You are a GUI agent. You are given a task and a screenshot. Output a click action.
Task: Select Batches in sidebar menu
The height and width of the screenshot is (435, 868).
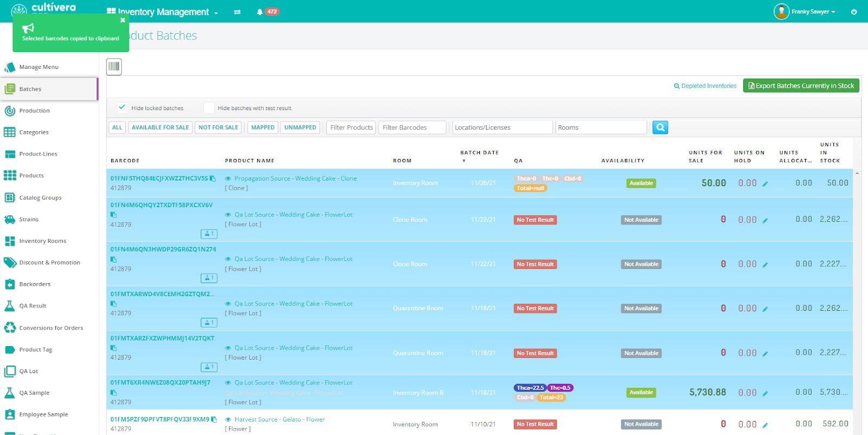[49, 89]
